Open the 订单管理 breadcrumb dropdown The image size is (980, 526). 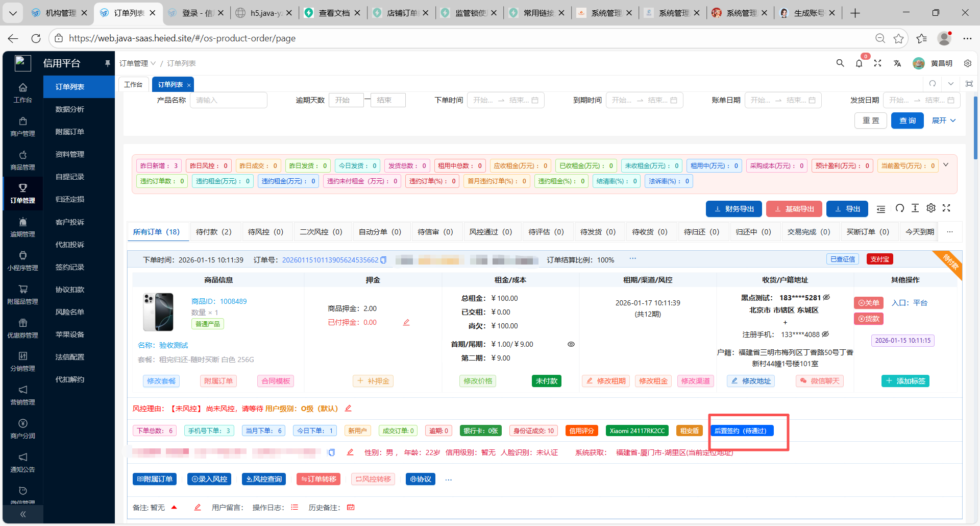click(x=137, y=63)
